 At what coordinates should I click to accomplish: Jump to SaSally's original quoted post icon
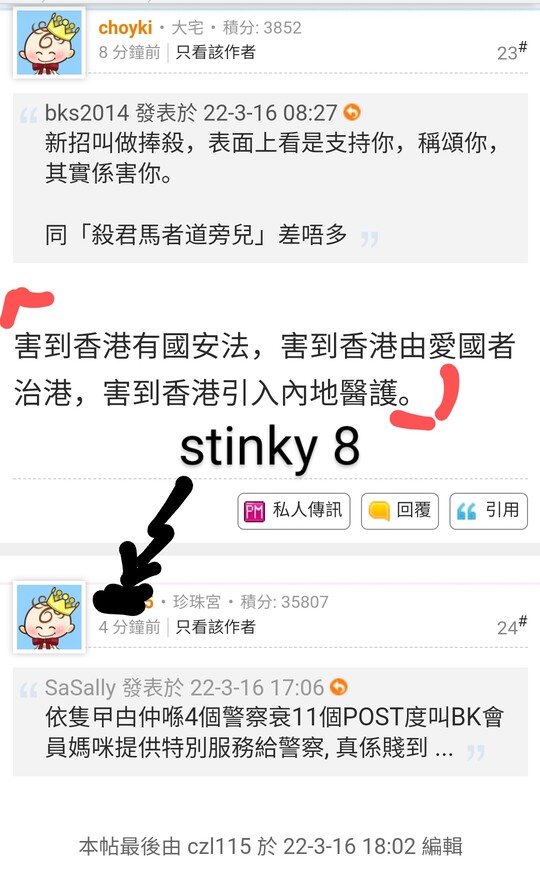[338, 687]
